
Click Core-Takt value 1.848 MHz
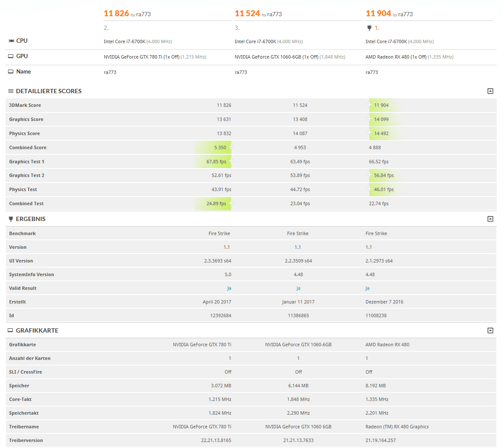(x=298, y=400)
